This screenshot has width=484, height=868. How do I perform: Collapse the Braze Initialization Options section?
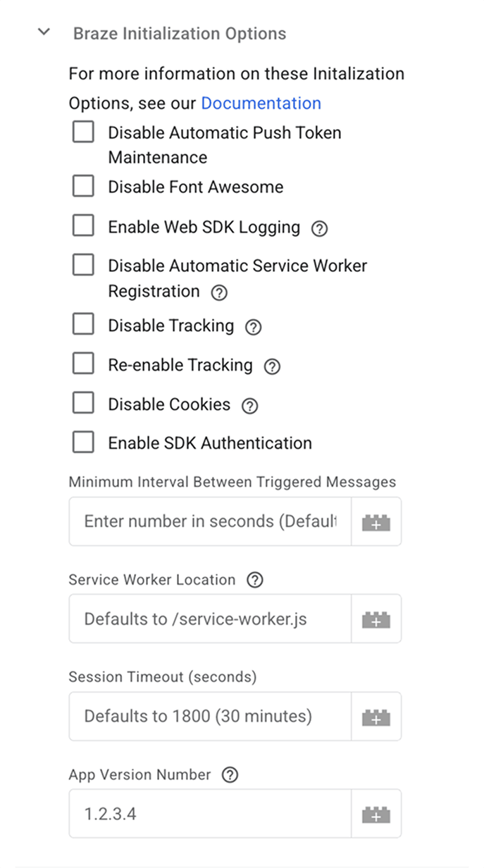(43, 32)
